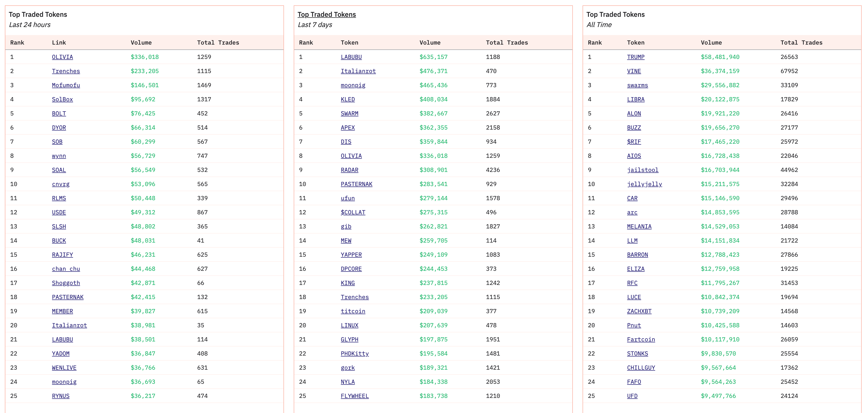
Task: Open the MELANIA token link
Action: click(x=639, y=226)
